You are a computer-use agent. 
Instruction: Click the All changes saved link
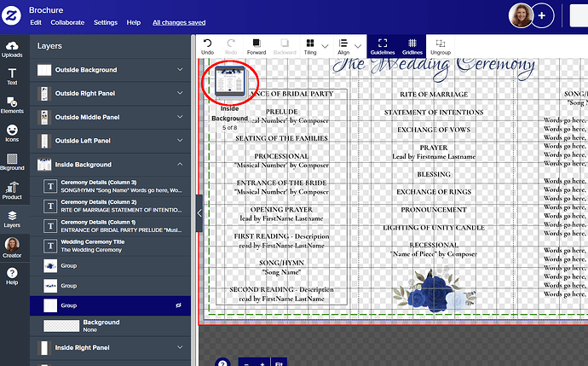(x=179, y=22)
